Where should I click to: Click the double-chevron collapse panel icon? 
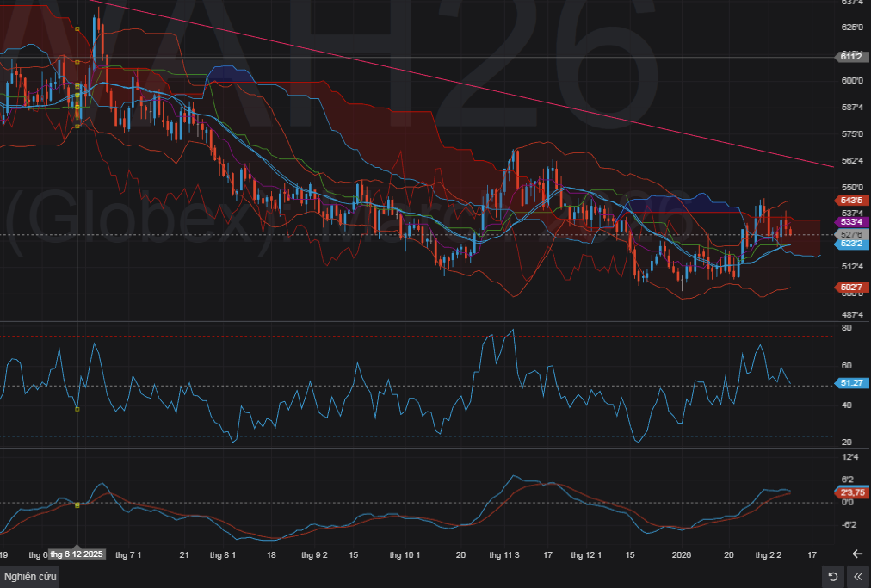(x=857, y=576)
